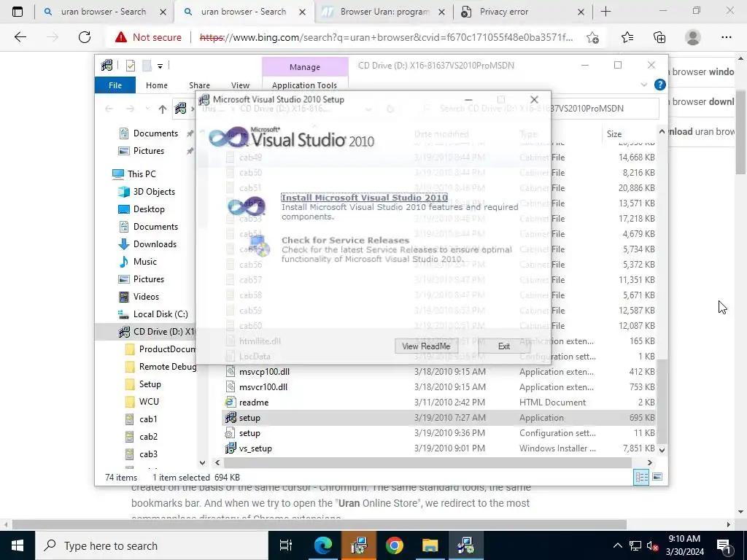Click the Visual Studio install infinity icon
The image size is (747, 560).
(x=247, y=206)
